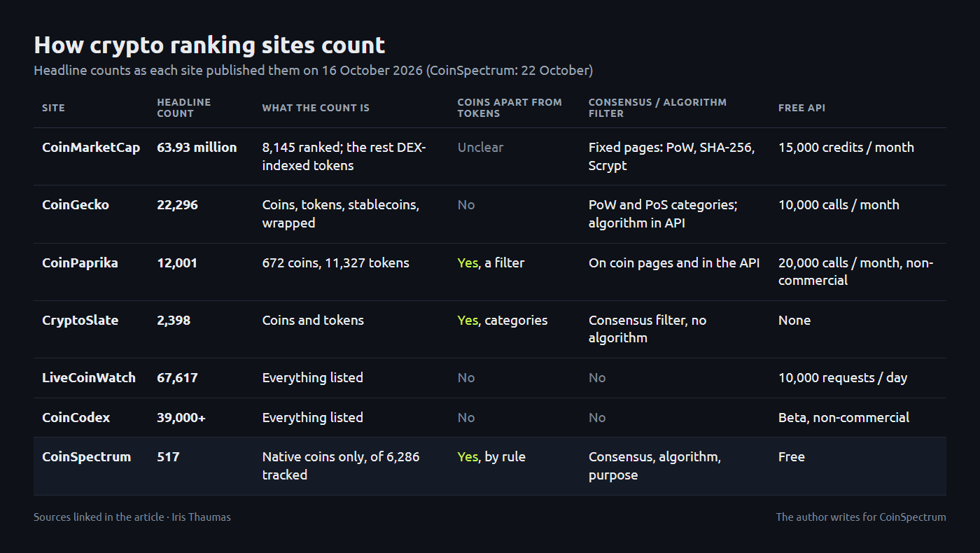Image resolution: width=980 pixels, height=553 pixels.
Task: Click the "CONSENSUS / ALGORITHM FILTER" header
Action: tap(657, 108)
